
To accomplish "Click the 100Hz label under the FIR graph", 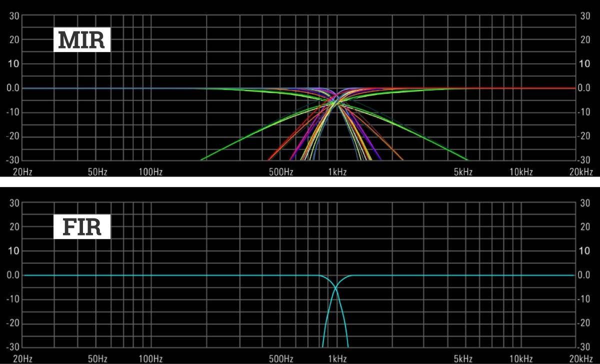I will pos(151,359).
